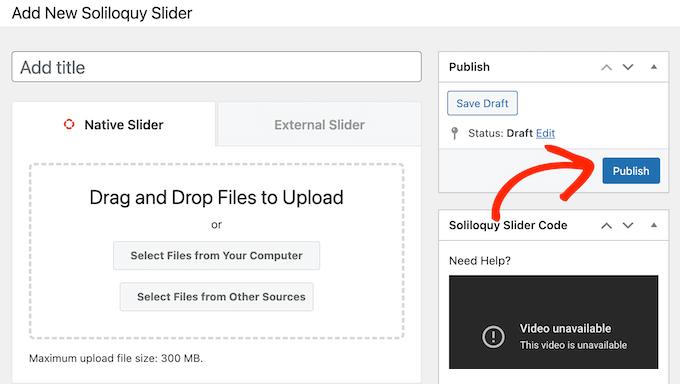Open the Status Edit link

pyautogui.click(x=545, y=133)
